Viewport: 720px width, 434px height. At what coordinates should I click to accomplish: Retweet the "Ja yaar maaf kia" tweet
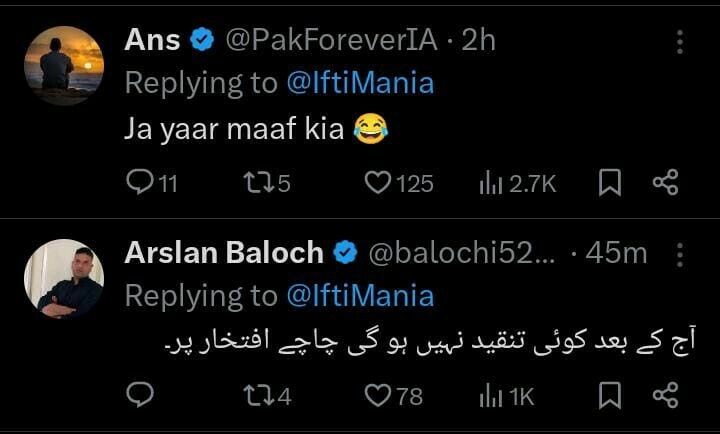257,182
